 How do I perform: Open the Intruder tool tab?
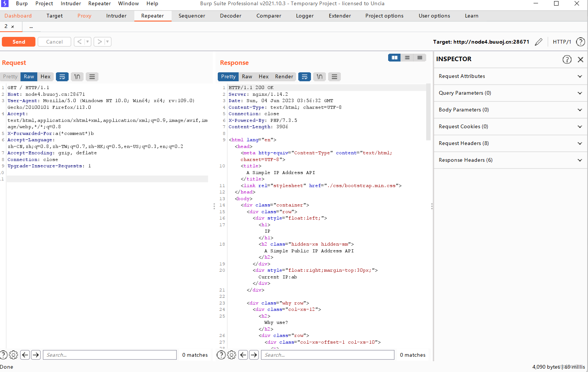coord(116,16)
